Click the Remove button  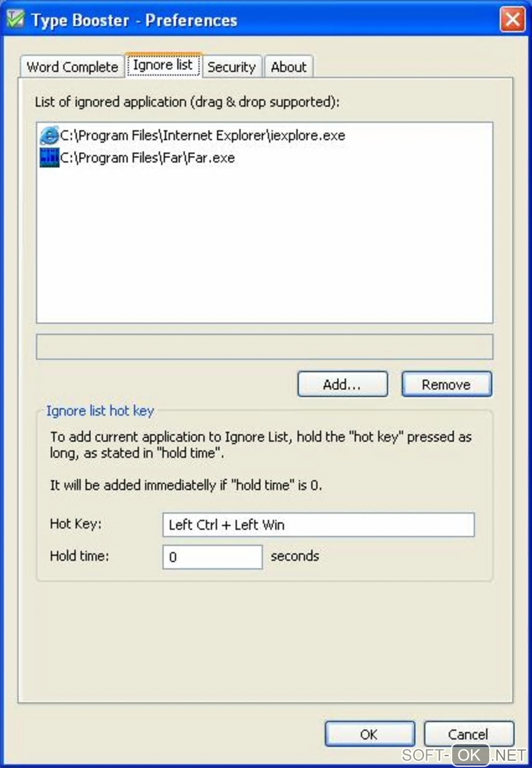pos(446,385)
